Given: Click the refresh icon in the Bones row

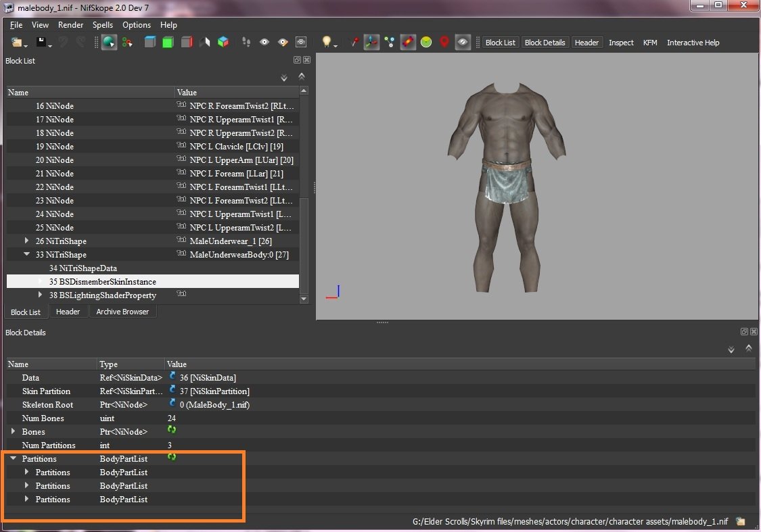Looking at the screenshot, I should tap(172, 430).
